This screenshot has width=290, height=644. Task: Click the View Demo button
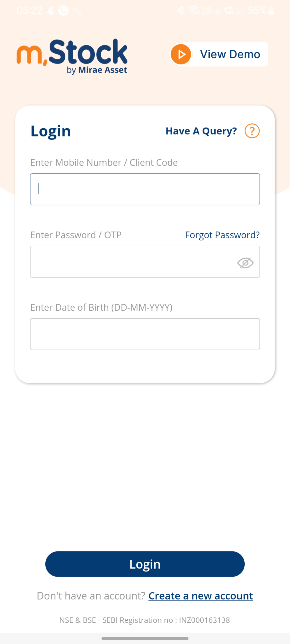(218, 54)
